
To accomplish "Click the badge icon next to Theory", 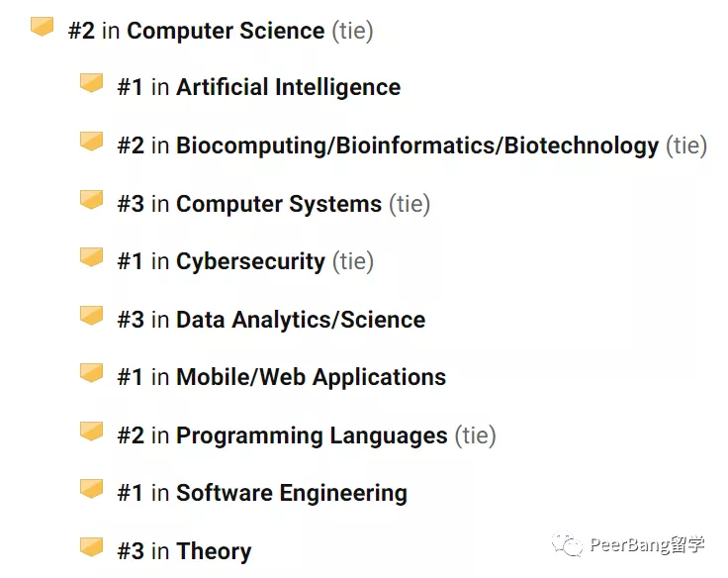I will pos(91,547).
